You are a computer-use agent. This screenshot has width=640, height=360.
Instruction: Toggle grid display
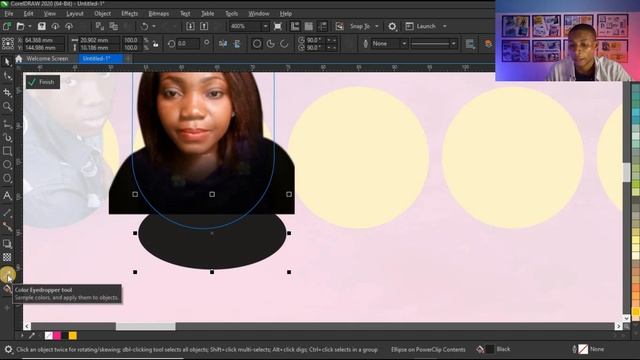coord(309,26)
